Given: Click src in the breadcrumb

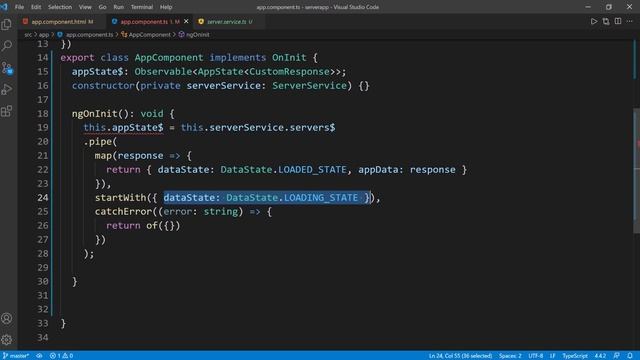Looking at the screenshot, I should (28, 35).
